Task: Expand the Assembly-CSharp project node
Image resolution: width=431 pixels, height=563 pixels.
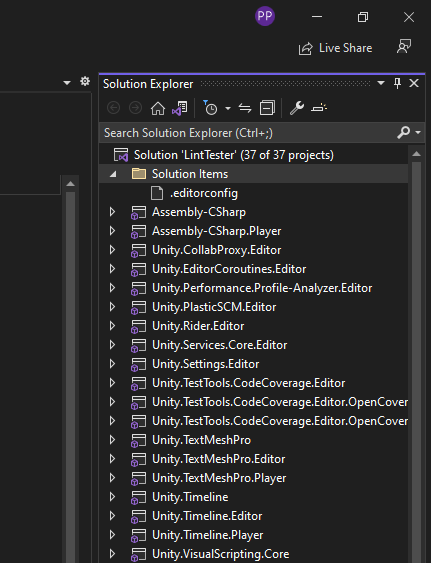Action: coord(112,212)
